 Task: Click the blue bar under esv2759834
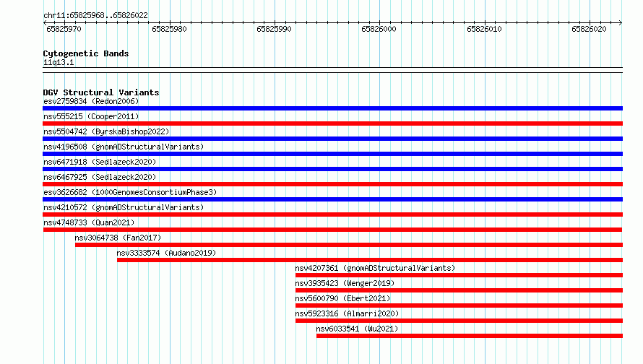332,108
